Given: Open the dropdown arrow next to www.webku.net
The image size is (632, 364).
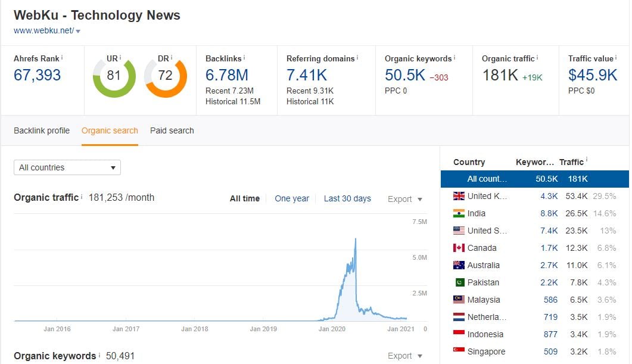Looking at the screenshot, I should (x=78, y=31).
